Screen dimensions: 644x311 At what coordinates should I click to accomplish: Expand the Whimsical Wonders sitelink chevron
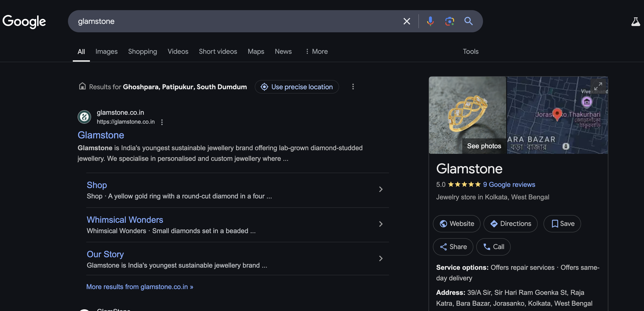click(x=381, y=224)
